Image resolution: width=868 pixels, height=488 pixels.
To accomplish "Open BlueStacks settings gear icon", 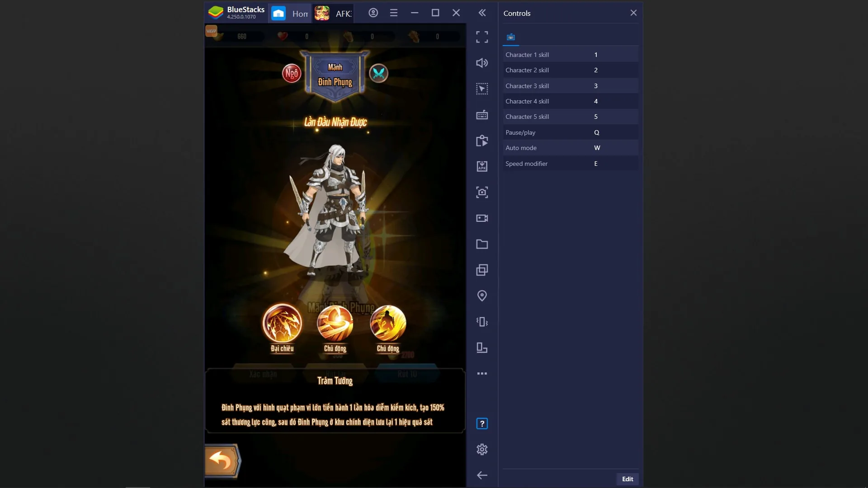I will click(x=482, y=450).
